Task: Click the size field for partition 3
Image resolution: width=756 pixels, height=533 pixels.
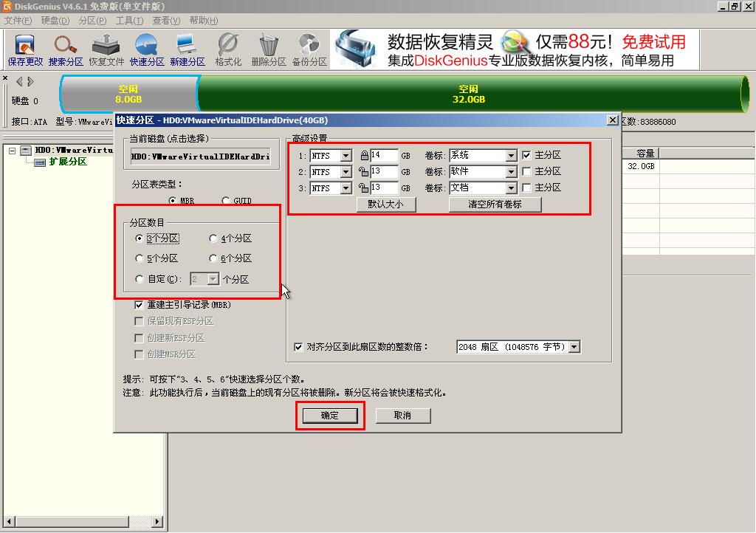Action: [x=384, y=188]
